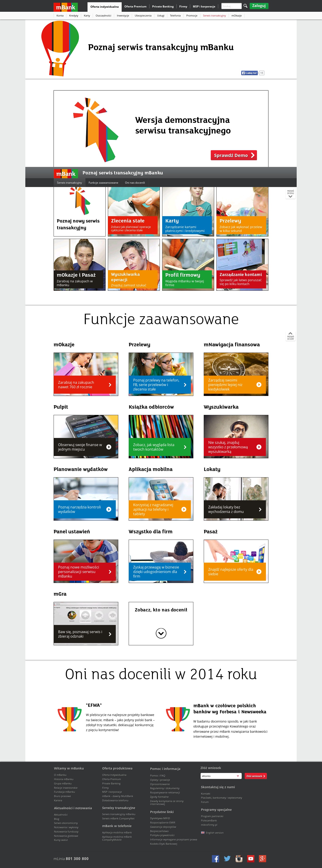Open the Oszczędności menu item
Screen dimensions: 322x868
pyautogui.click(x=103, y=16)
